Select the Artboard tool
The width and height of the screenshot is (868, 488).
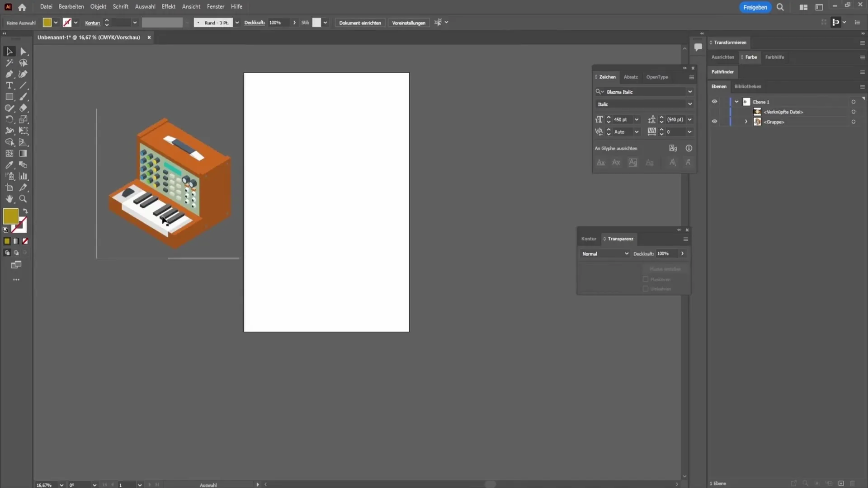[9, 188]
